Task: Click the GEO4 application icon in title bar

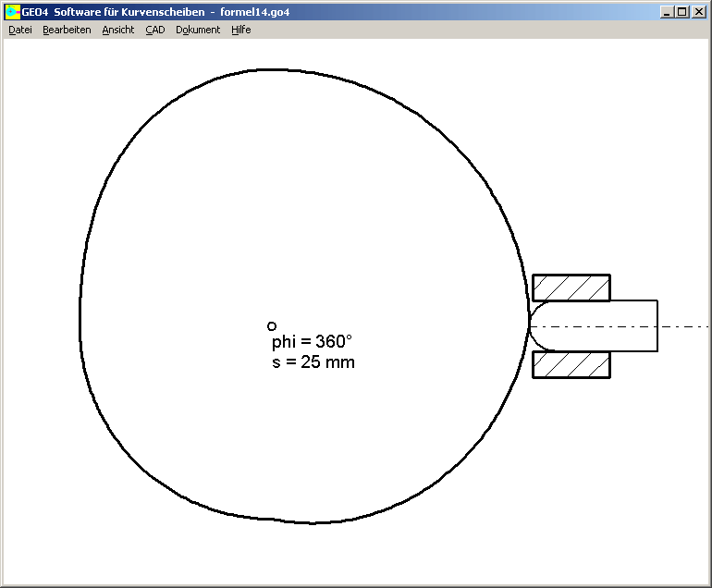Action: (x=12, y=12)
